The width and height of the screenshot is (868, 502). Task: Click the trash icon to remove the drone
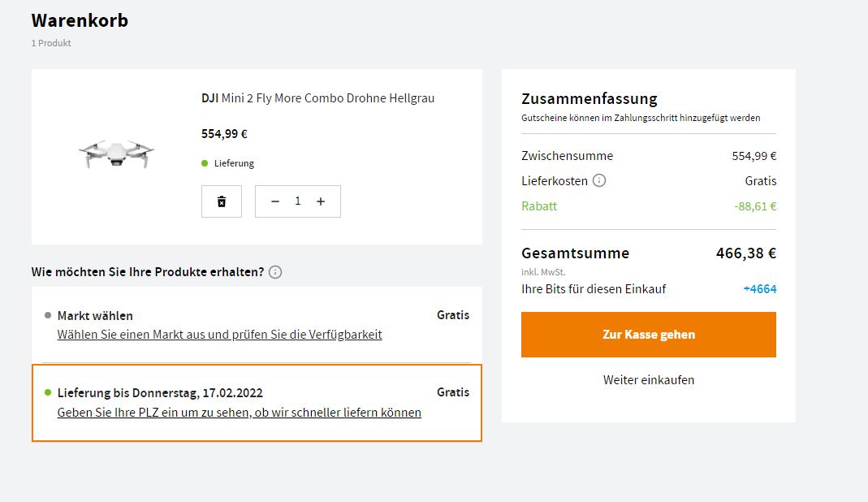222,201
